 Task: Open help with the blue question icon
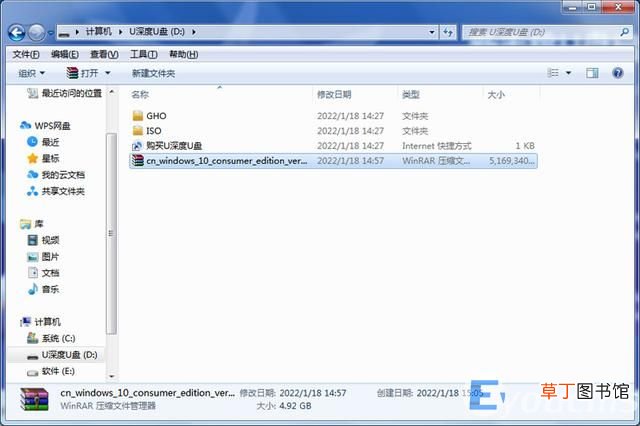pos(618,73)
